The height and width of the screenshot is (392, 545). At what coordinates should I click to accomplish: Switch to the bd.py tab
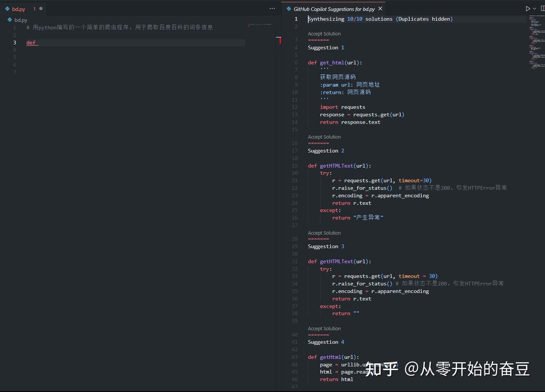pos(18,9)
